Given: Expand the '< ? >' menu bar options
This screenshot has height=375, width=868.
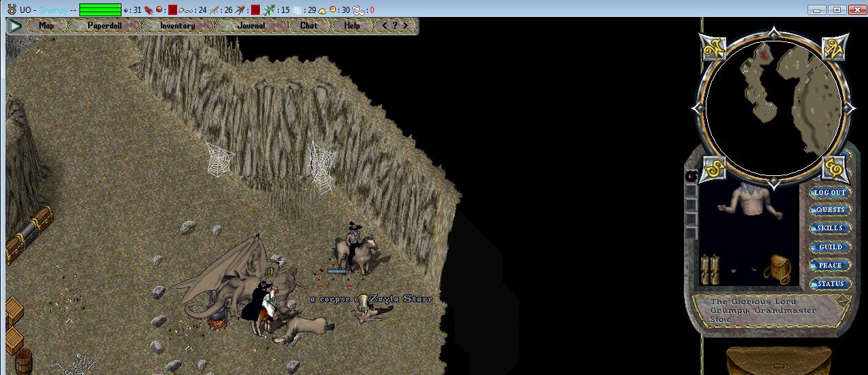Looking at the screenshot, I should tap(395, 26).
